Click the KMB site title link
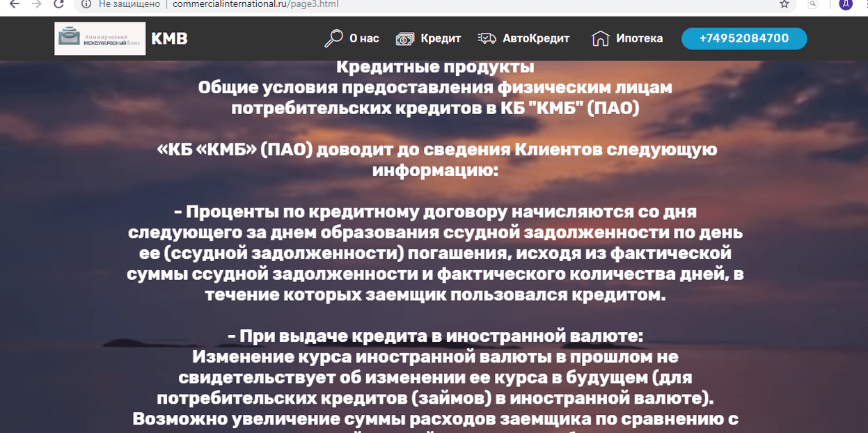Screen dimensions: 868x433 [169, 38]
